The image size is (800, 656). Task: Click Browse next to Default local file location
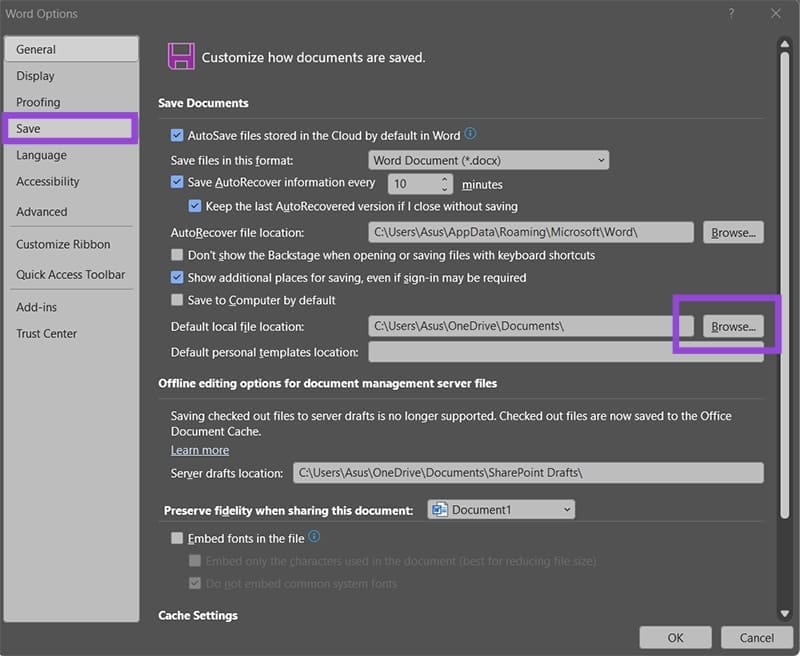[733, 325]
